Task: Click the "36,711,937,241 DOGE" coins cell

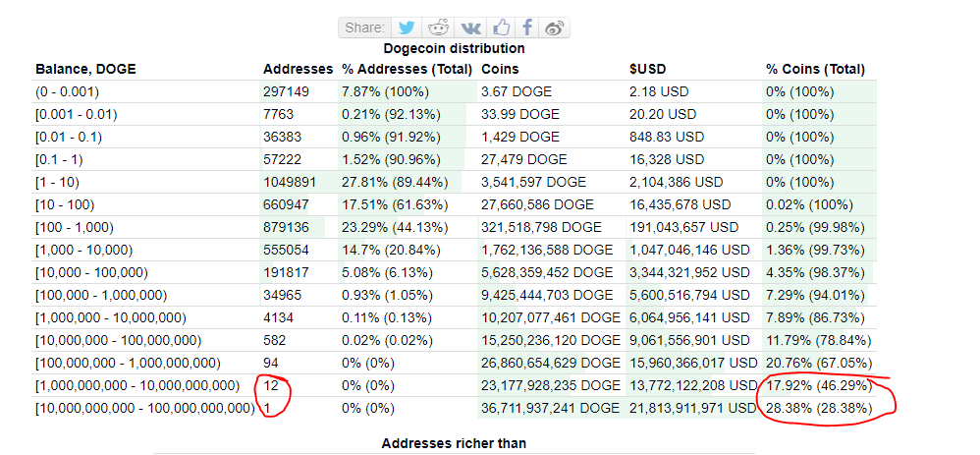Action: pyautogui.click(x=551, y=409)
